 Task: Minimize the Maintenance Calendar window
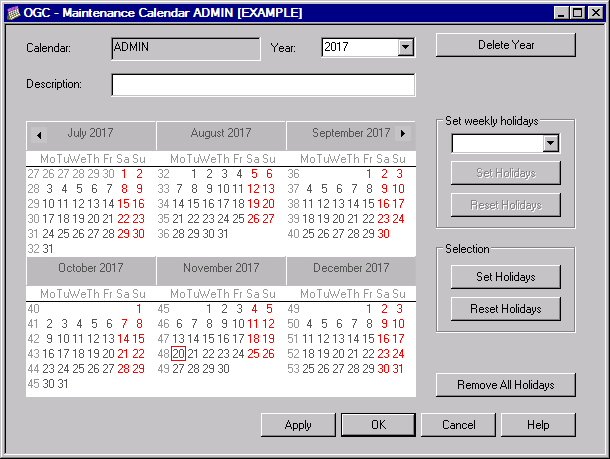coord(561,13)
